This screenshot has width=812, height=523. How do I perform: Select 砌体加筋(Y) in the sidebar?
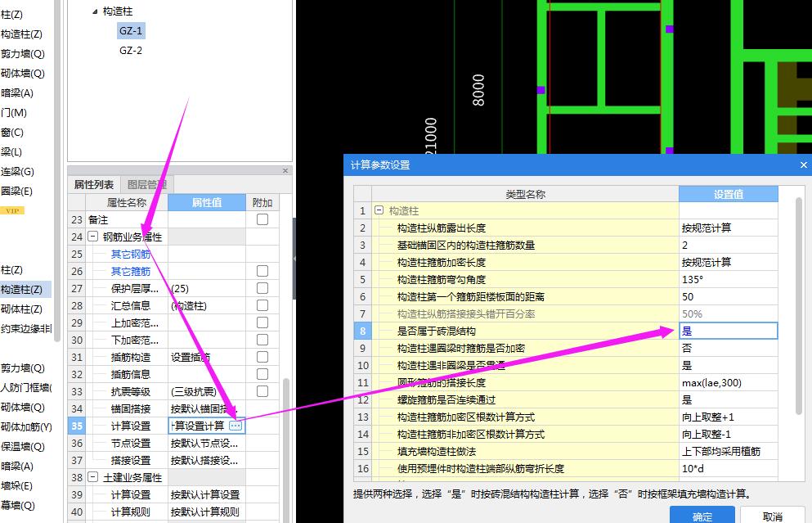coord(26,426)
